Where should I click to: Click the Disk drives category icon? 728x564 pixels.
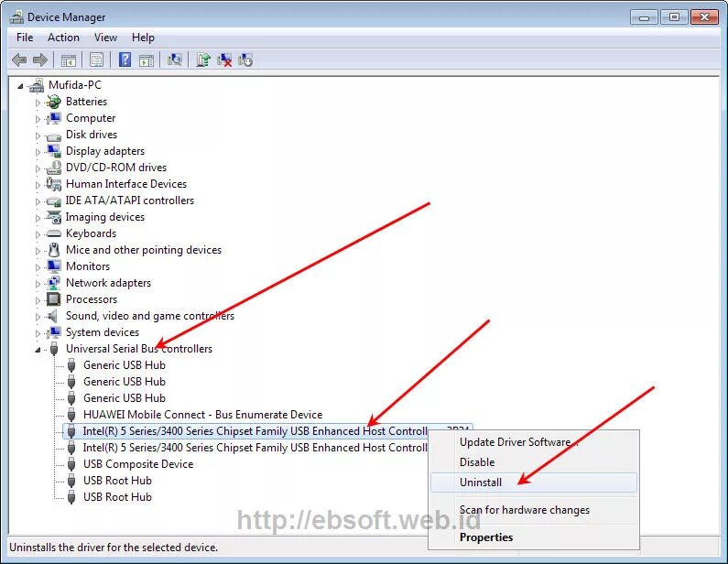pyautogui.click(x=54, y=136)
